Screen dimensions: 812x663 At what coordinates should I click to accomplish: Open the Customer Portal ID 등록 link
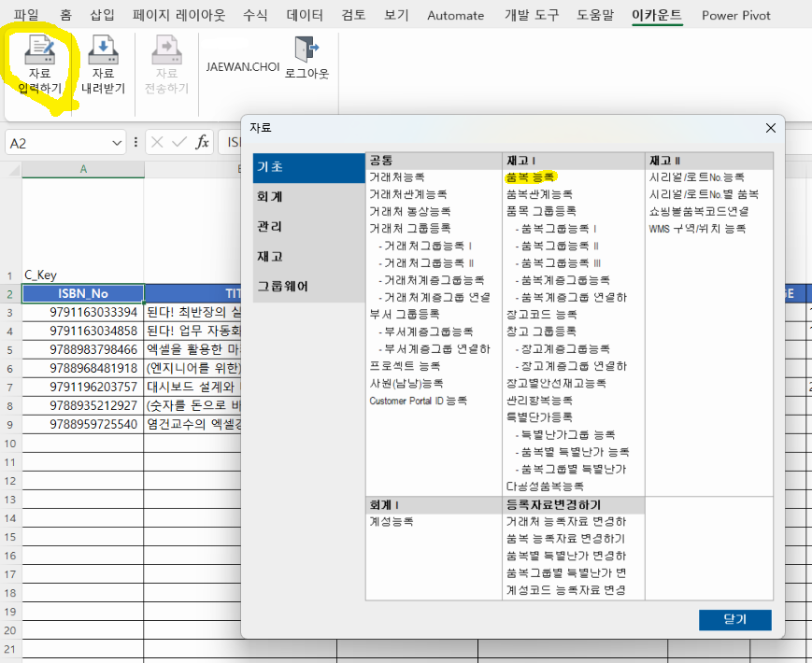(x=419, y=401)
